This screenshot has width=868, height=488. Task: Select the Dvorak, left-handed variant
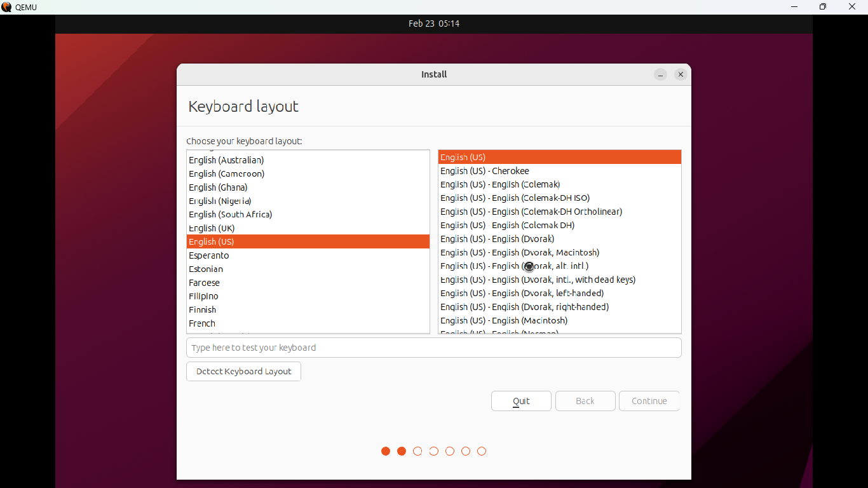pyautogui.click(x=560, y=293)
